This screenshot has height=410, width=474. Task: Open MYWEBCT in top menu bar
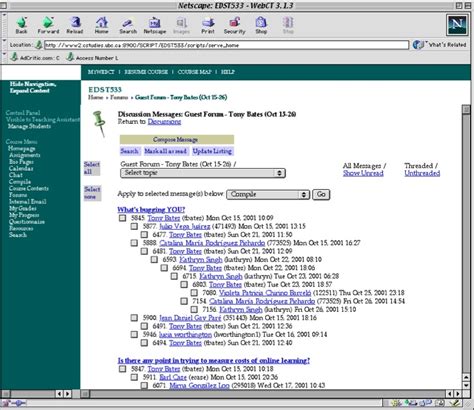point(101,72)
